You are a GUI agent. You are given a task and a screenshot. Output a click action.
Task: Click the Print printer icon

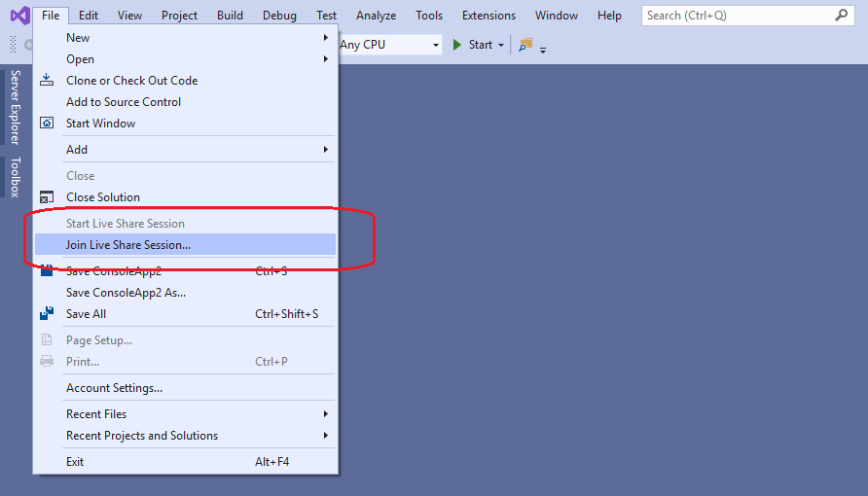point(47,361)
